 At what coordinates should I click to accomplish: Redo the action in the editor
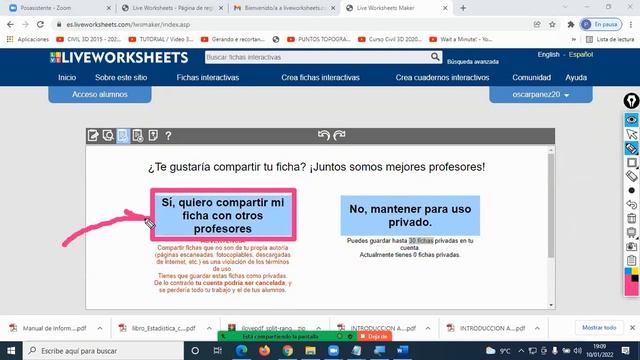(340, 135)
